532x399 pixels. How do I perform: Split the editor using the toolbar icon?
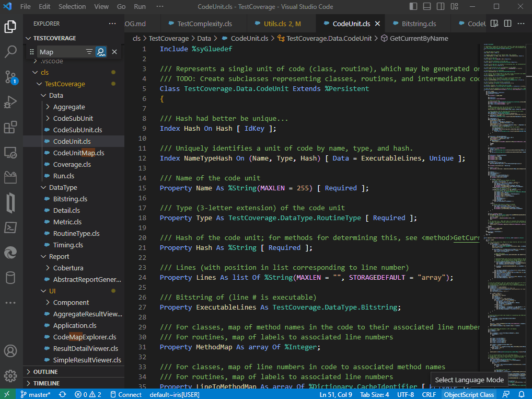point(507,24)
